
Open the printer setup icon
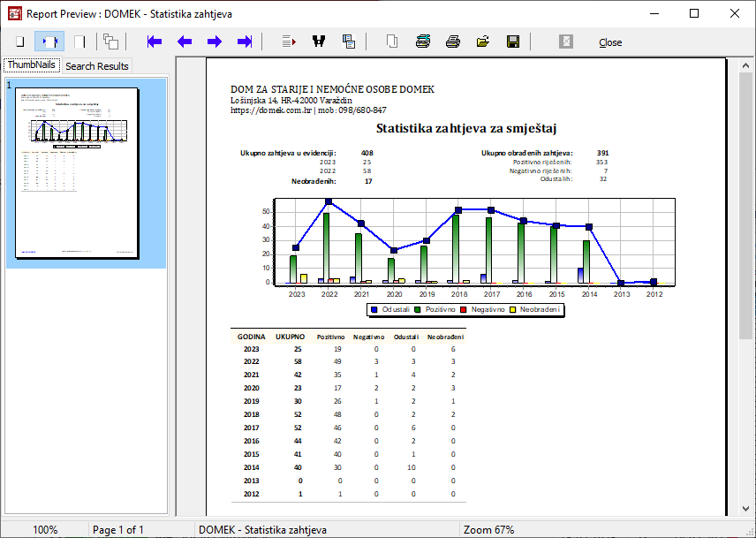pyautogui.click(x=423, y=42)
